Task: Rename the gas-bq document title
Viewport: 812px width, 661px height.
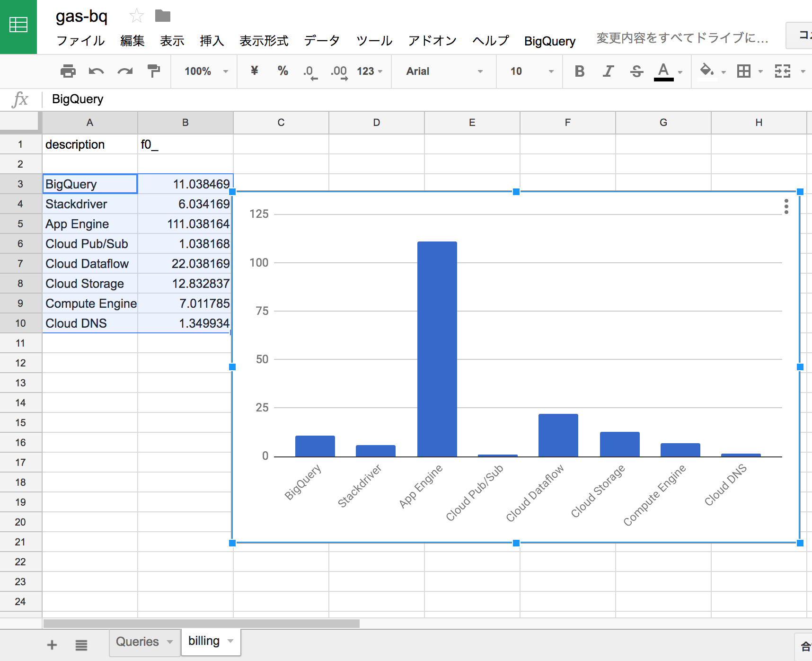Action: (82, 16)
